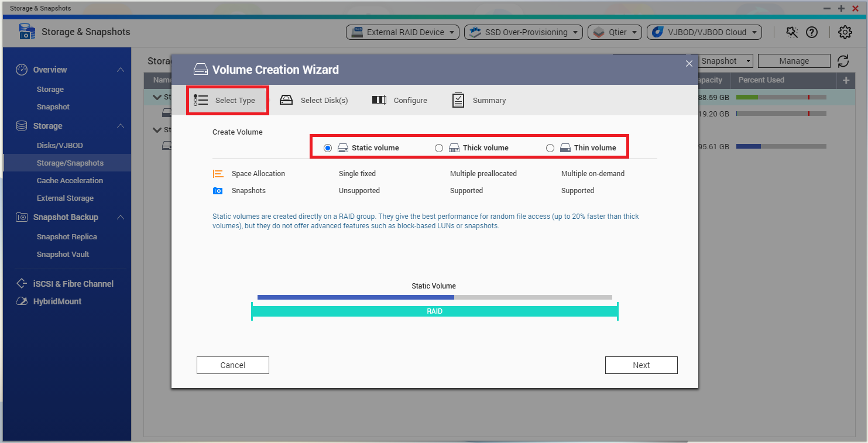Click the Next button in wizard
The height and width of the screenshot is (443, 868).
click(x=641, y=365)
